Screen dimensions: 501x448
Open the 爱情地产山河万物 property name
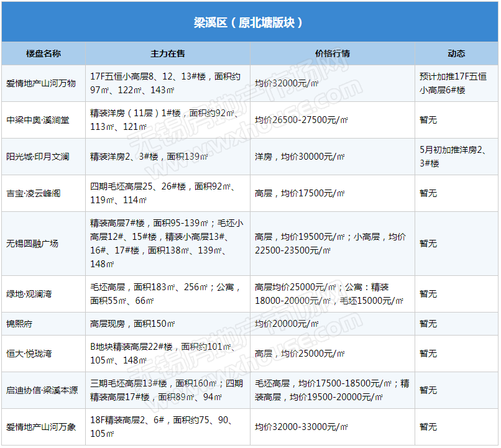(x=41, y=83)
